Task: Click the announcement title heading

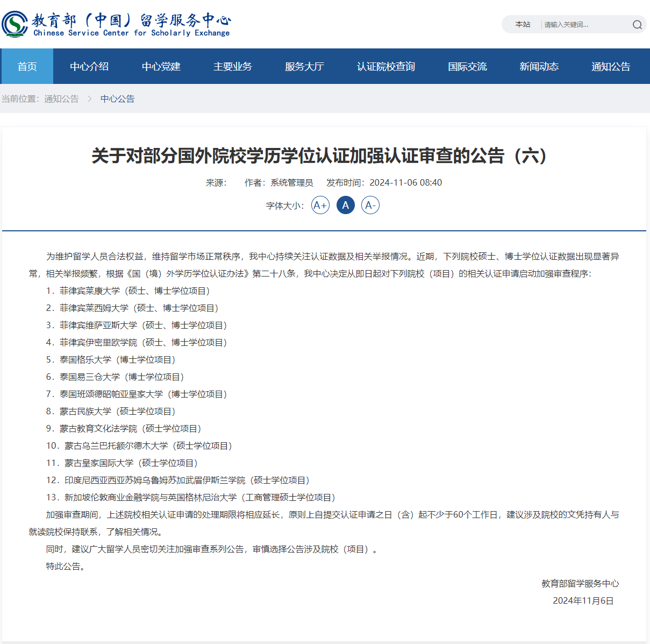Action: click(x=324, y=156)
